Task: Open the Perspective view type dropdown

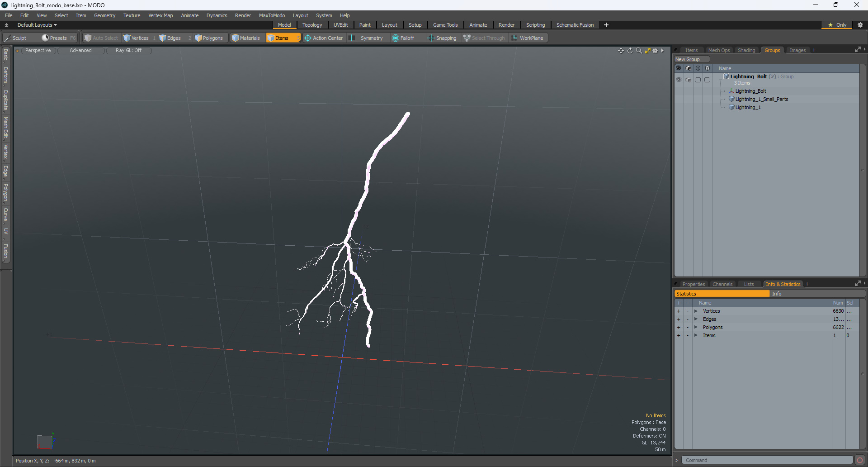Action: (x=38, y=50)
